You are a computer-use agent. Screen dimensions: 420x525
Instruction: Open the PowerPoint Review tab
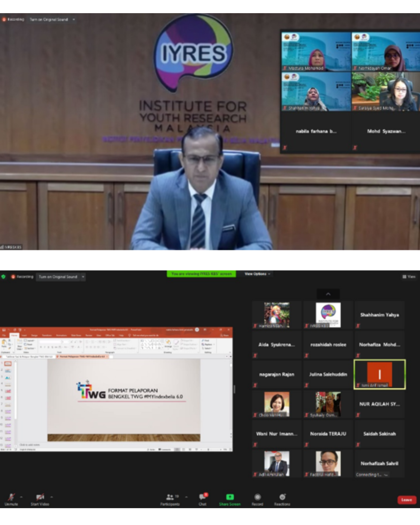coord(89,336)
